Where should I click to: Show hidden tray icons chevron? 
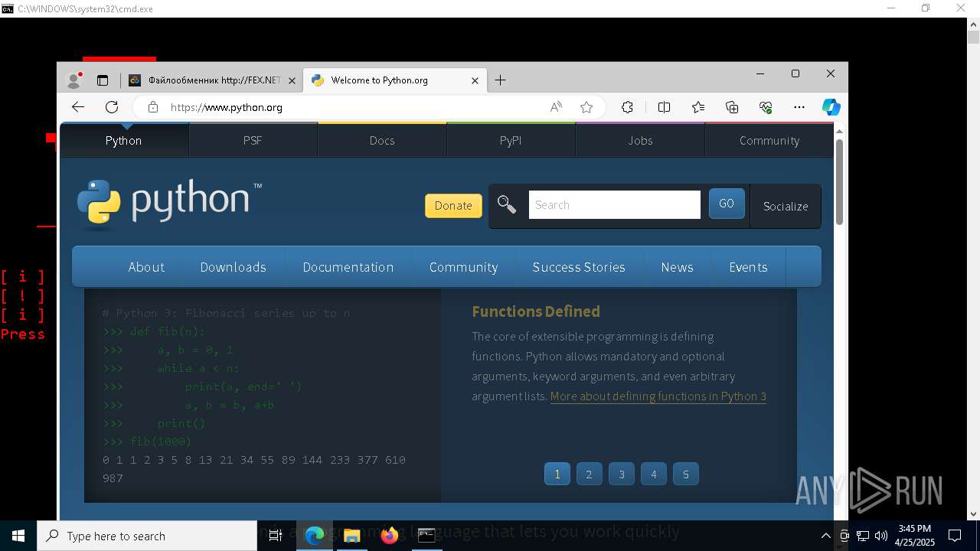[825, 536]
